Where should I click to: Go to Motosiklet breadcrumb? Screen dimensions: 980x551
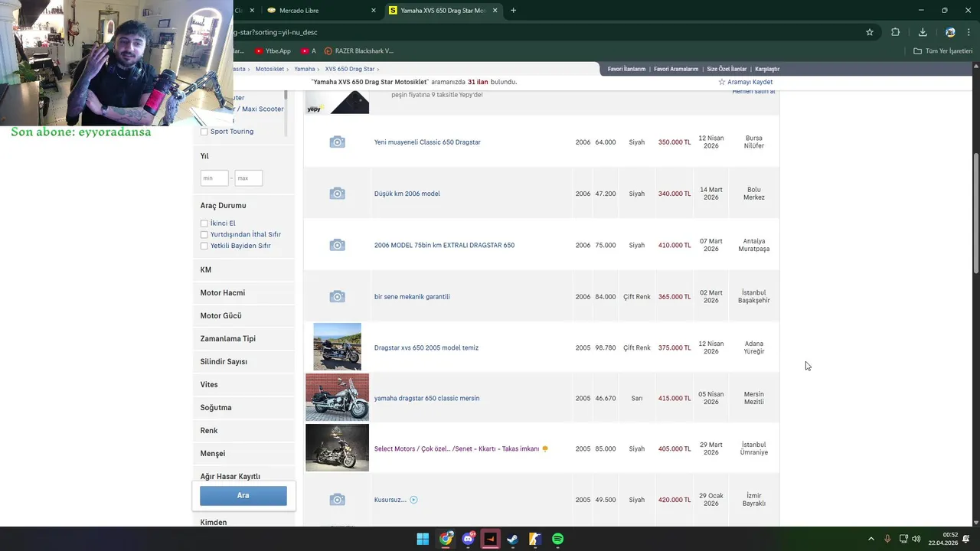[x=269, y=69]
